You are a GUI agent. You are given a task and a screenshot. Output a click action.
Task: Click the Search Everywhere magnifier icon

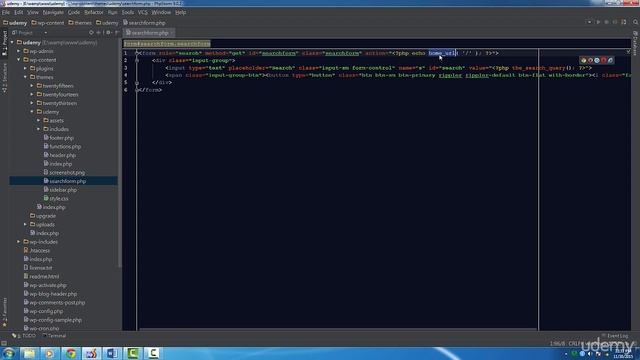[635, 22]
